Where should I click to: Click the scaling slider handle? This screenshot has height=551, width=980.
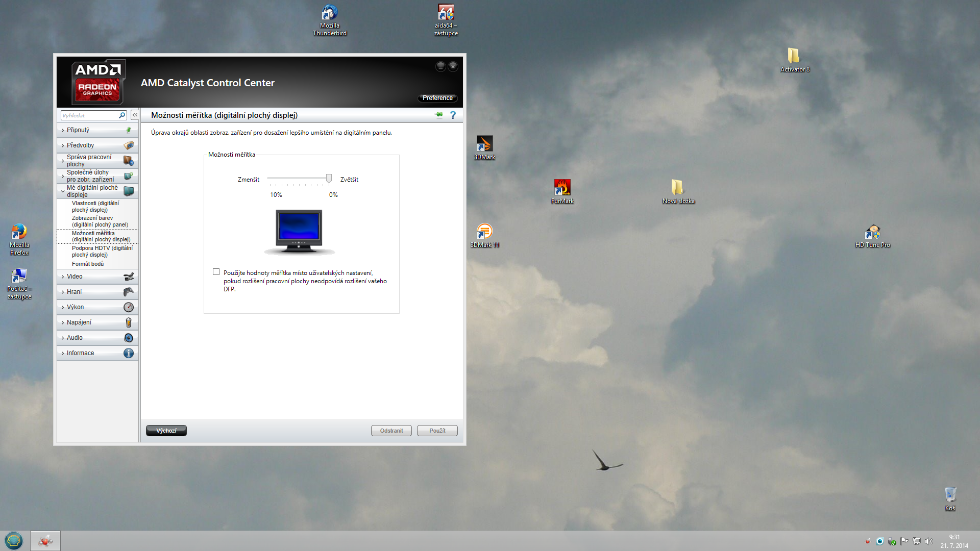coord(329,178)
